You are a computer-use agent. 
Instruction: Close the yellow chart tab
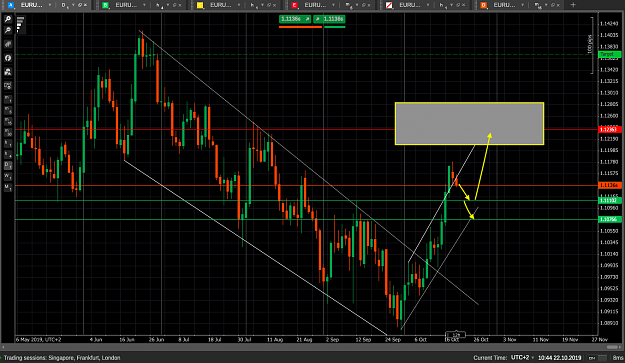coord(274,5)
